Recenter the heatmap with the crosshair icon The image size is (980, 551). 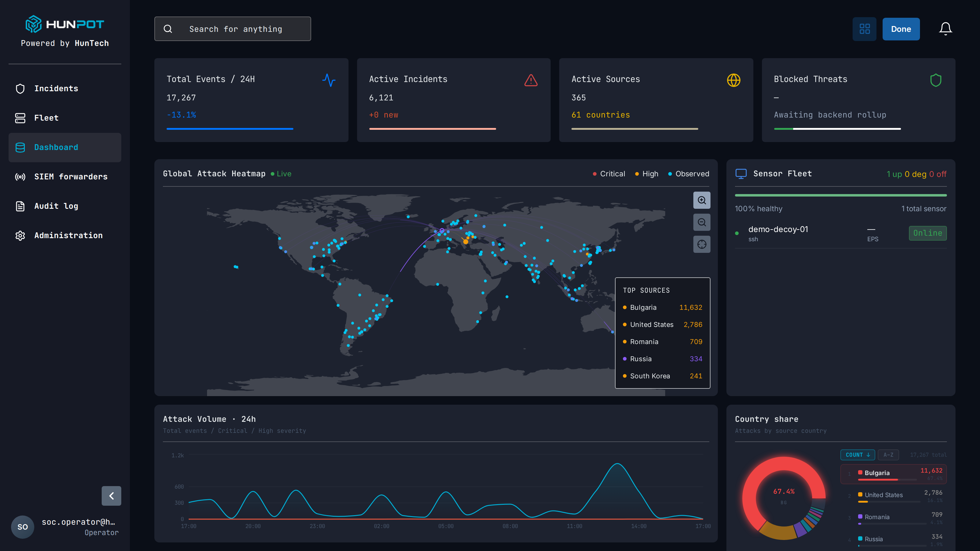[702, 244]
